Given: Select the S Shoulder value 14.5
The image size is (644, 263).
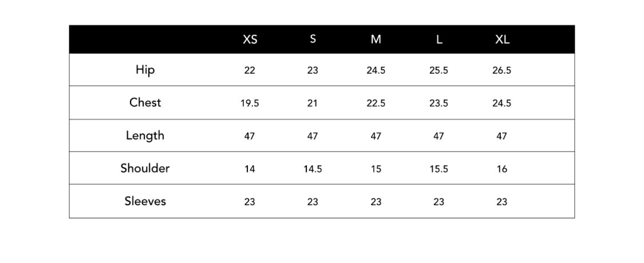Looking at the screenshot, I should point(313,169).
